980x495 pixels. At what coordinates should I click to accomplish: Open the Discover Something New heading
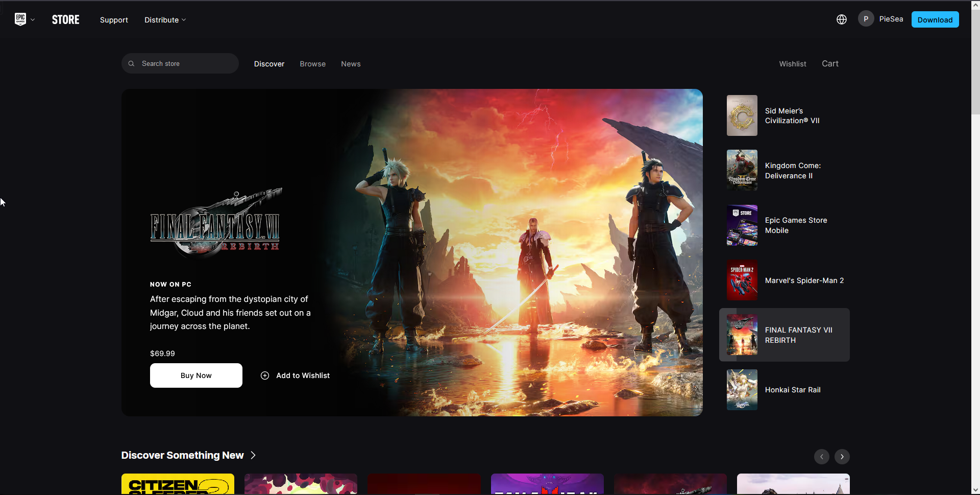(182, 455)
